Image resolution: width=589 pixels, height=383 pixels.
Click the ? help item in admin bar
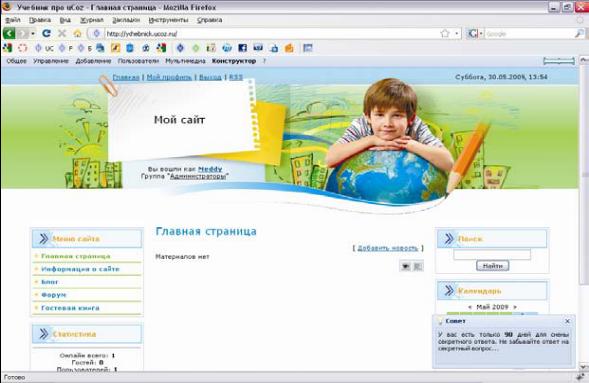pos(264,61)
